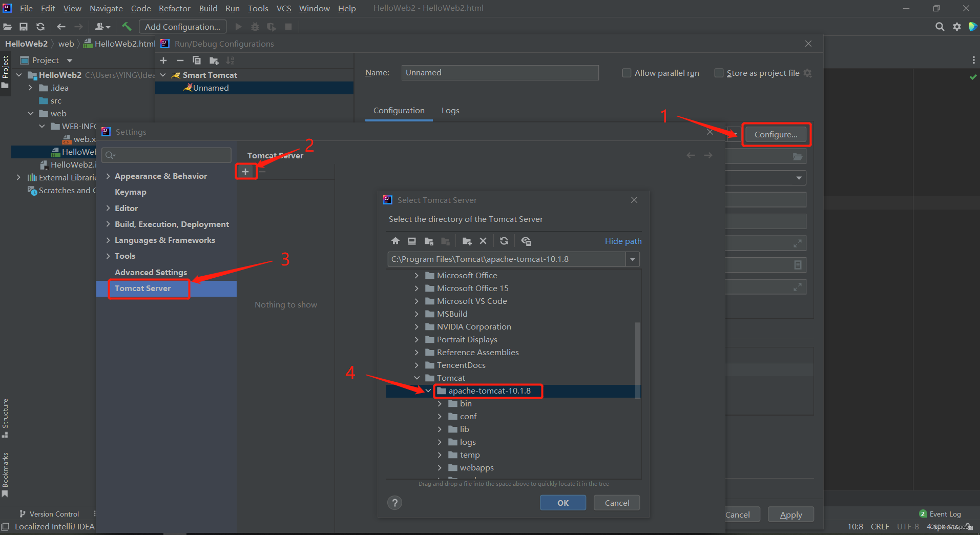Open Search Everywhere magnifier icon

click(940, 27)
